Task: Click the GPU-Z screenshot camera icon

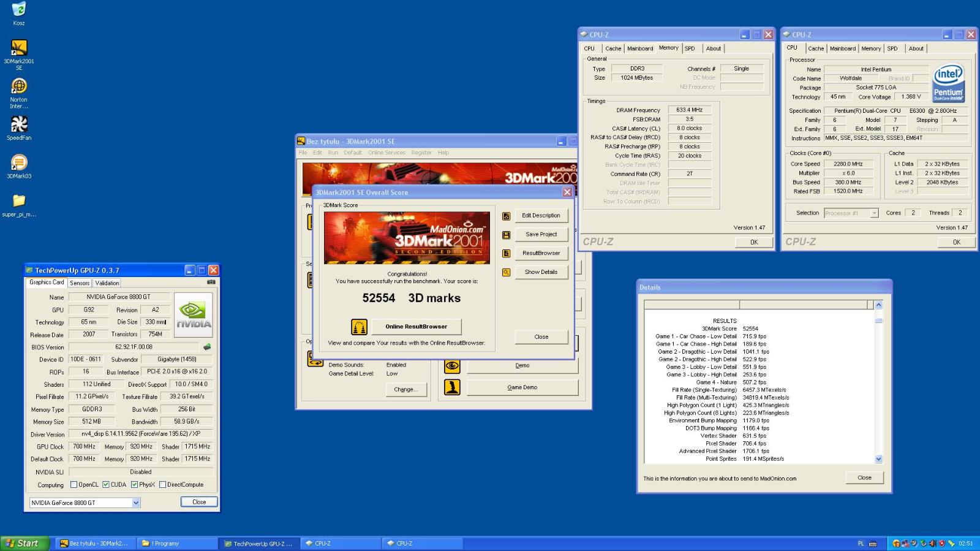Action: pyautogui.click(x=211, y=282)
